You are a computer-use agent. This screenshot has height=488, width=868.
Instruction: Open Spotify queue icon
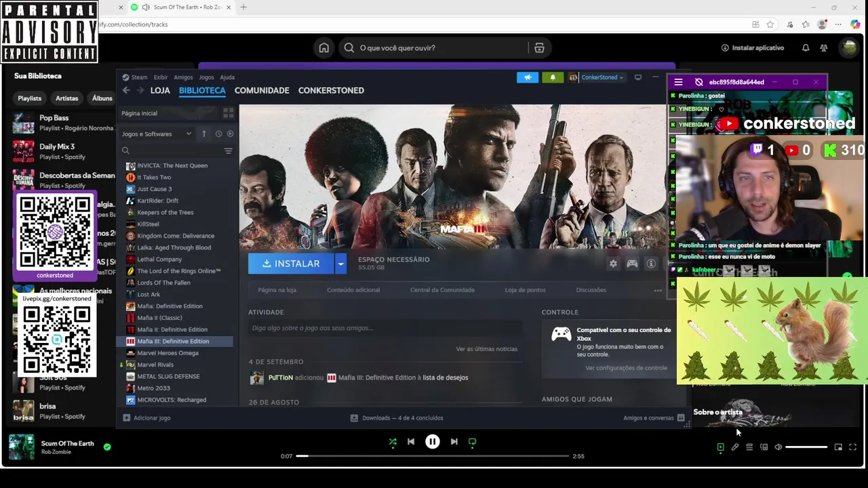pyautogui.click(x=749, y=447)
